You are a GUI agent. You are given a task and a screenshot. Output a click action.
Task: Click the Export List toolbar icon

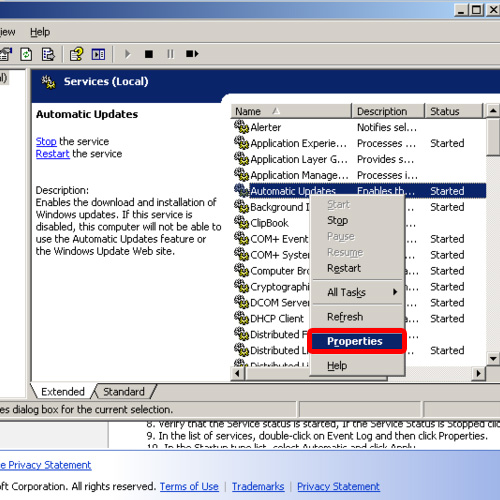(x=48, y=54)
